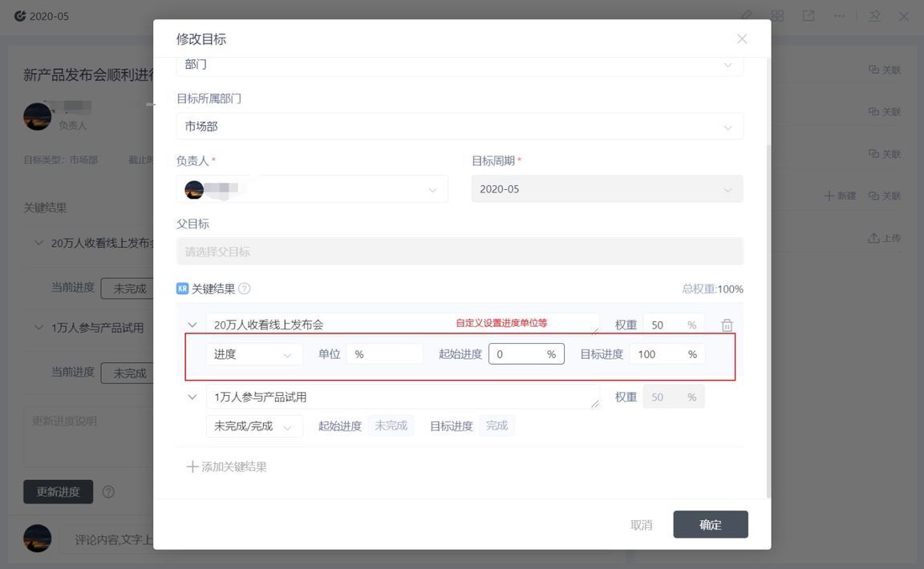Click the comment input 评论内容 at the bottom
The image size is (924, 569).
pos(106,539)
